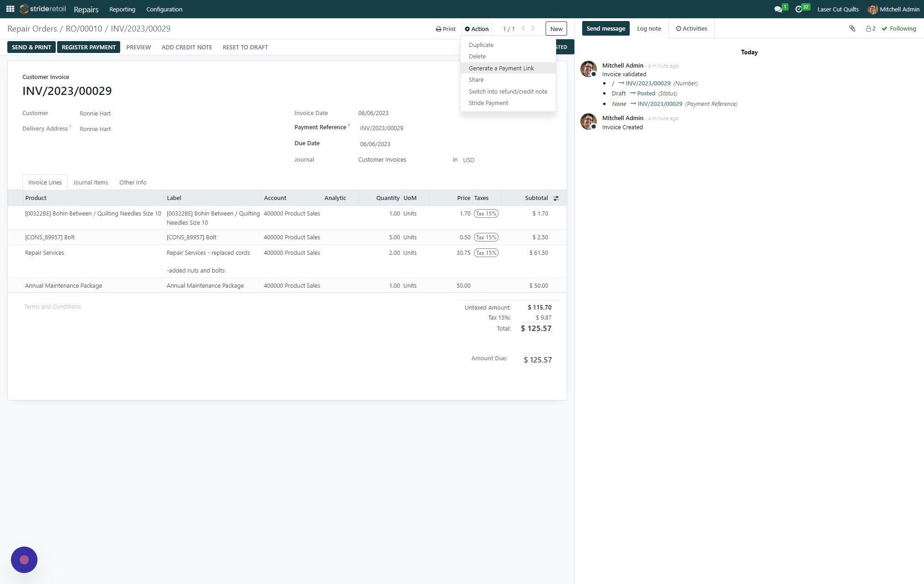
Task: Open the conversations chat icon
Action: tap(778, 9)
